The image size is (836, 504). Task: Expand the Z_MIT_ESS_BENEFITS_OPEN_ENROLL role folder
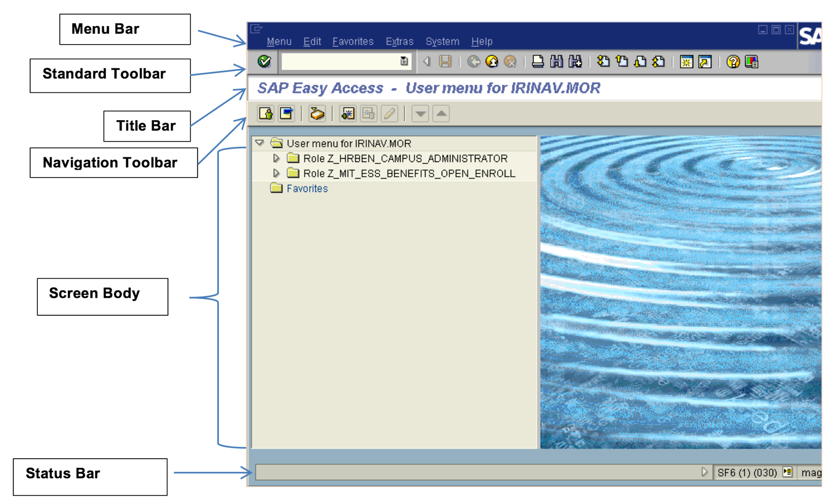click(277, 173)
